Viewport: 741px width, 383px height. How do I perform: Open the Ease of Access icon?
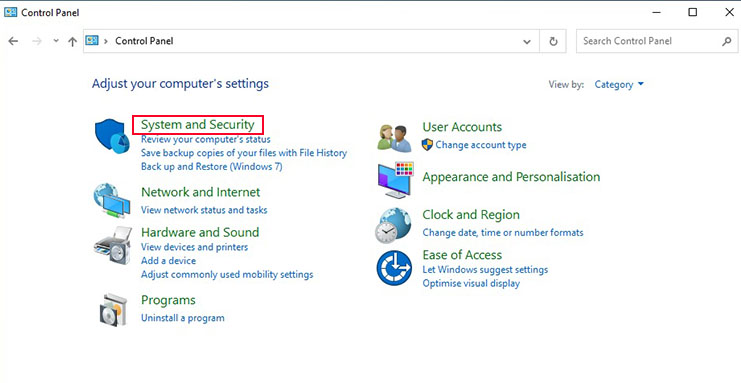pos(394,268)
